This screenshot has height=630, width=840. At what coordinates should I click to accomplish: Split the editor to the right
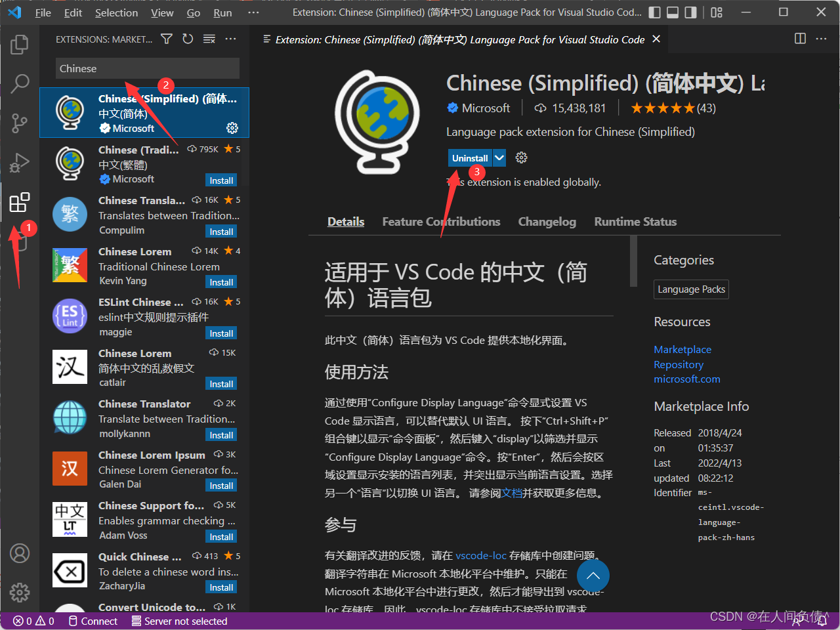pos(800,39)
